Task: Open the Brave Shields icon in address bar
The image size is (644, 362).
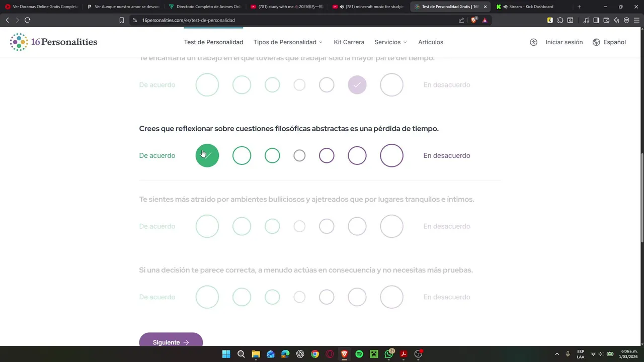Action: point(473,20)
